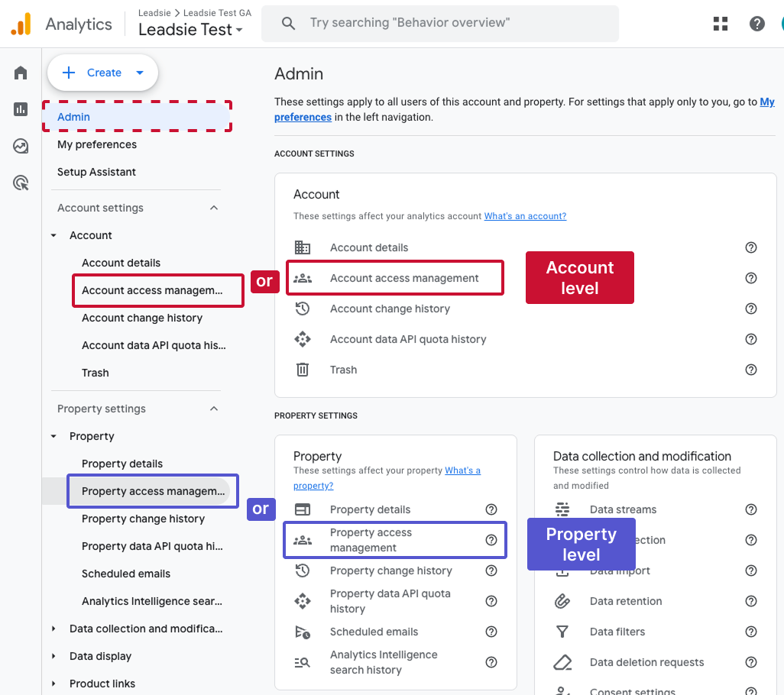
Task: Click the Account details building icon
Action: pos(303,247)
